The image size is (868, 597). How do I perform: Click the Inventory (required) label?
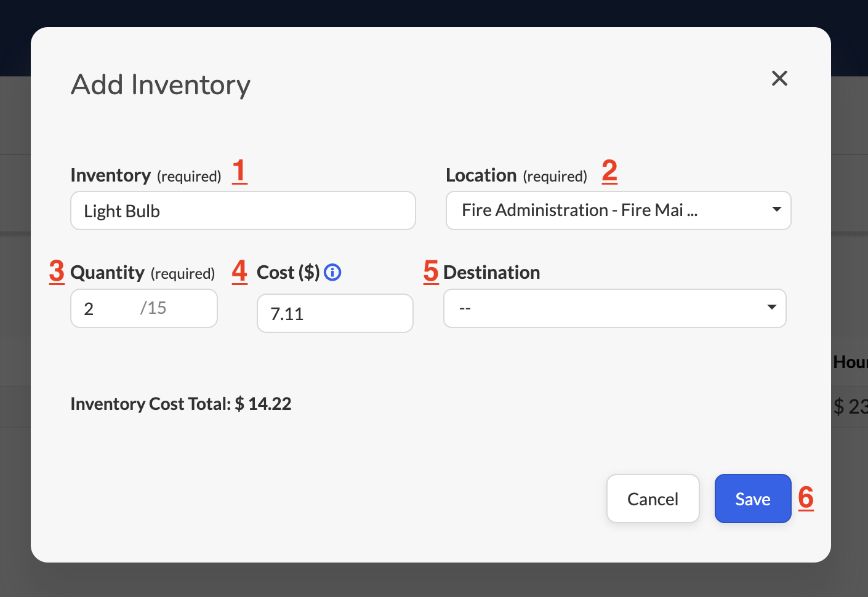click(x=146, y=175)
